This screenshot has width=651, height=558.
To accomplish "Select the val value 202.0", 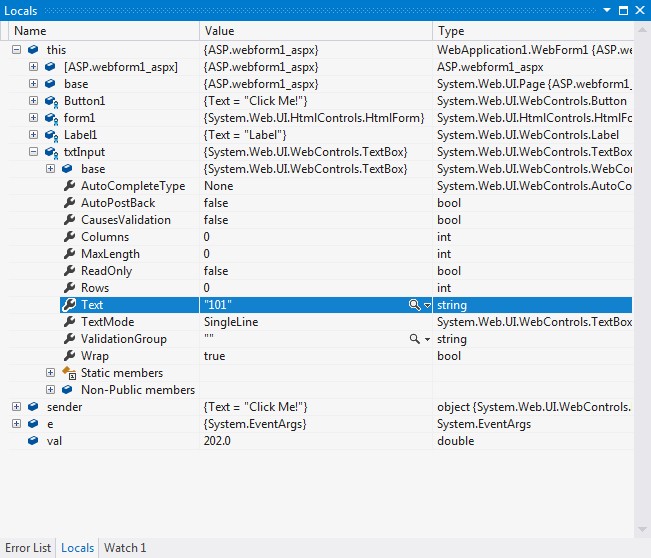I will click(217, 441).
